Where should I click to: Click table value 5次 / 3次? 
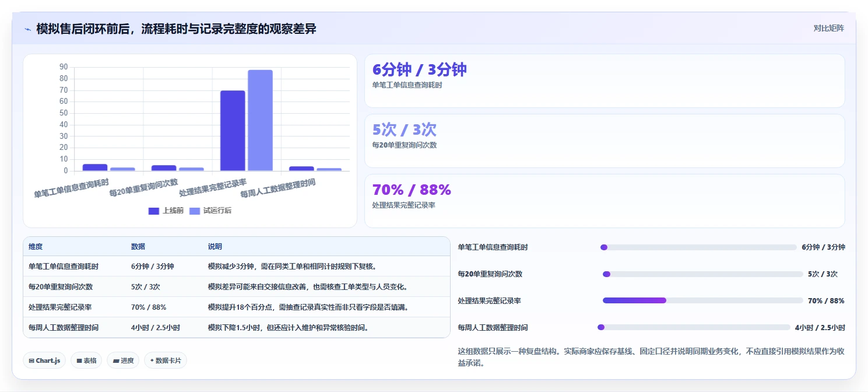point(146,287)
